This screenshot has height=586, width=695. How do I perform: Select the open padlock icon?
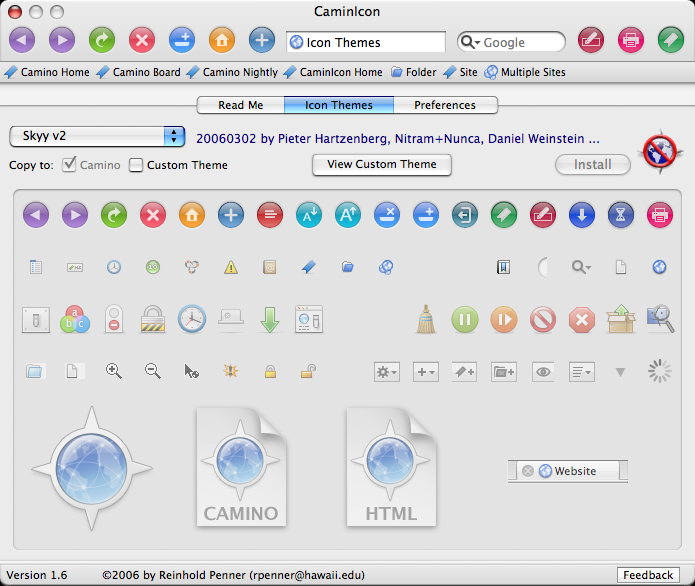click(x=309, y=371)
